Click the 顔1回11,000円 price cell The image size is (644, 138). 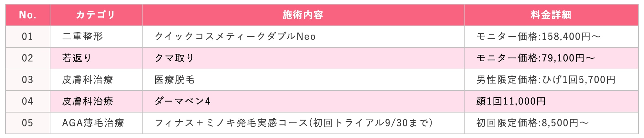[x=551, y=101]
